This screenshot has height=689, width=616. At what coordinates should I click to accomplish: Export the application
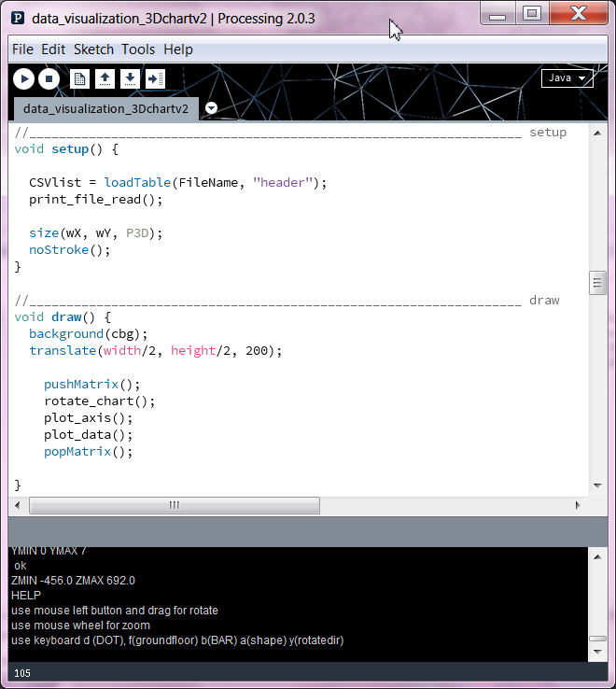point(155,79)
